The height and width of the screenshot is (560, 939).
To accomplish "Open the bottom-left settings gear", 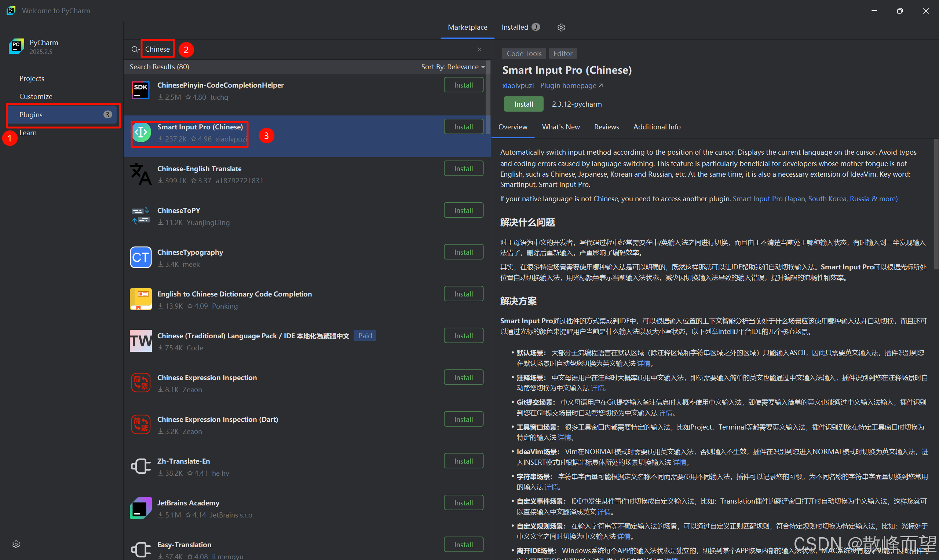I will (x=16, y=544).
